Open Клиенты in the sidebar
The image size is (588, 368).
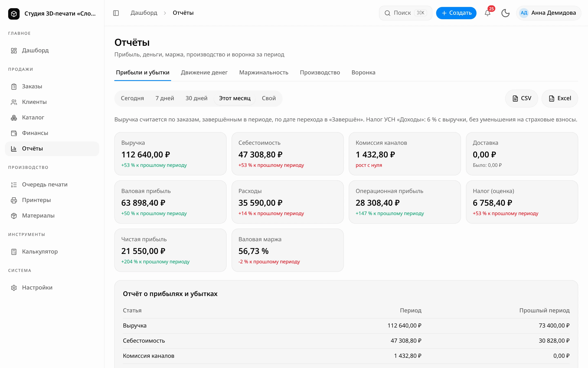(x=52, y=102)
